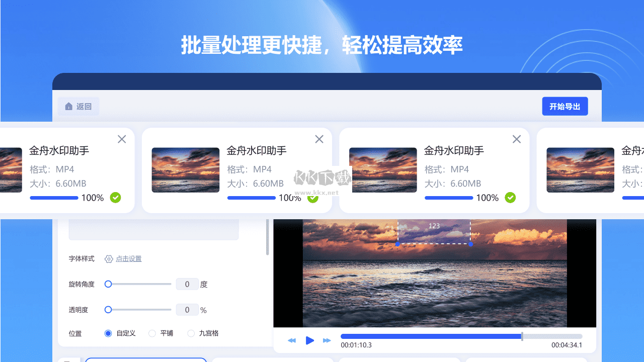Click the 旋转角度 slider handle
This screenshot has height=362, width=644.
[108, 284]
